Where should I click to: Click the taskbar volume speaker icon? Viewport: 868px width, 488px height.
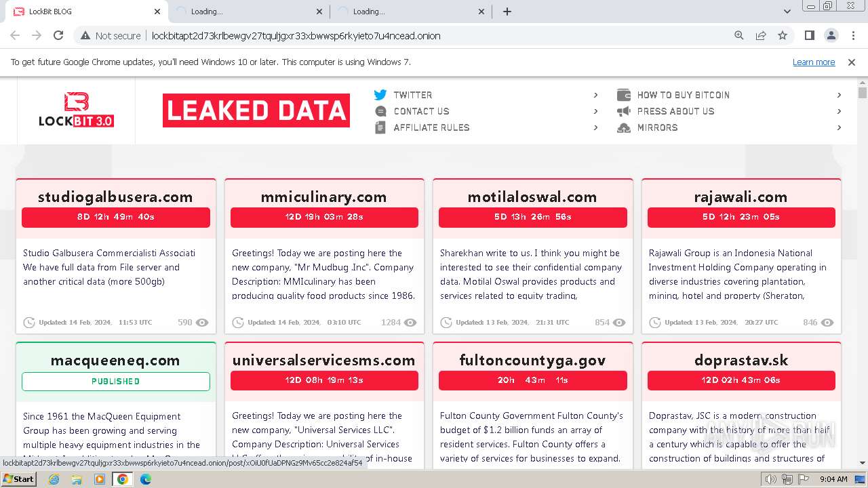[771, 479]
